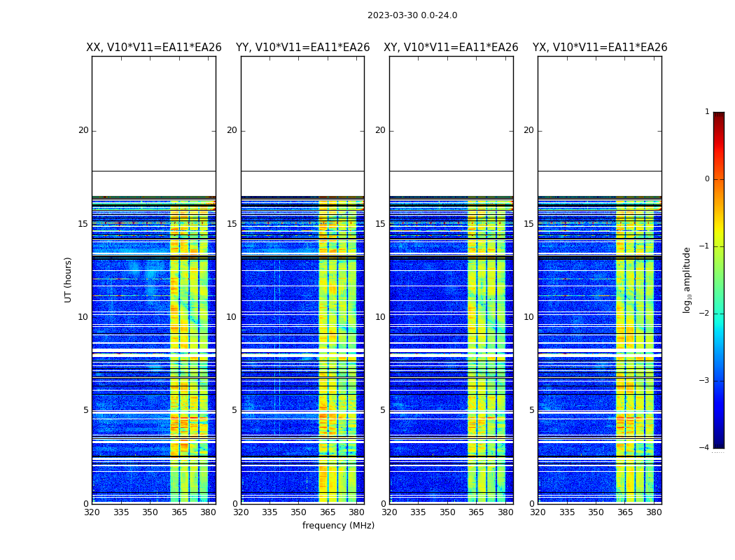Click the 20 hour tick beside YY panel
The height and width of the screenshot is (560, 735).
click(231, 130)
